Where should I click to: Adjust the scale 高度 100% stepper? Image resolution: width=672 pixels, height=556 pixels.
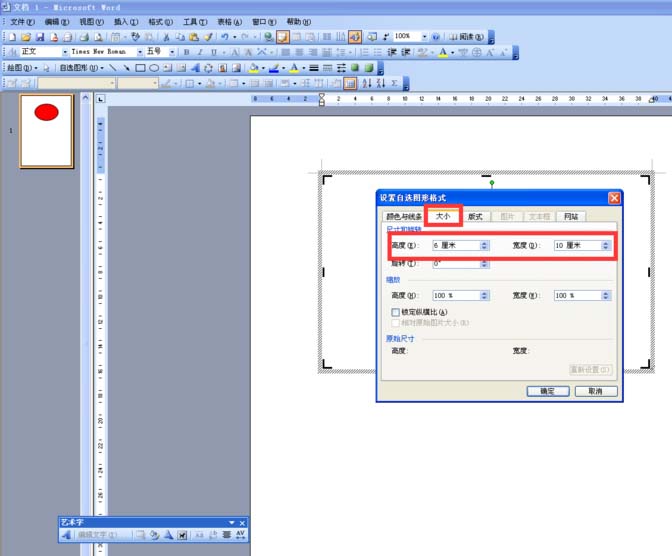point(484,295)
